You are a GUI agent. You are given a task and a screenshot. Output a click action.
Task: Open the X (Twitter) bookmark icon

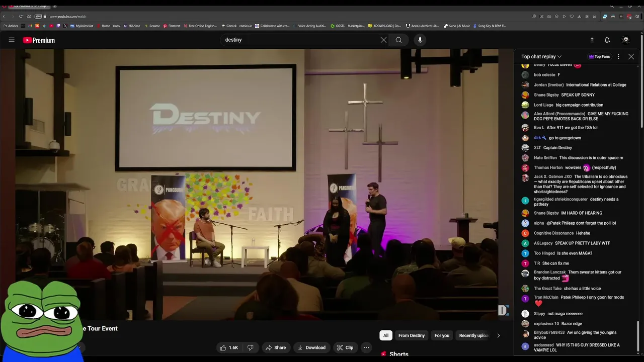click(65, 26)
